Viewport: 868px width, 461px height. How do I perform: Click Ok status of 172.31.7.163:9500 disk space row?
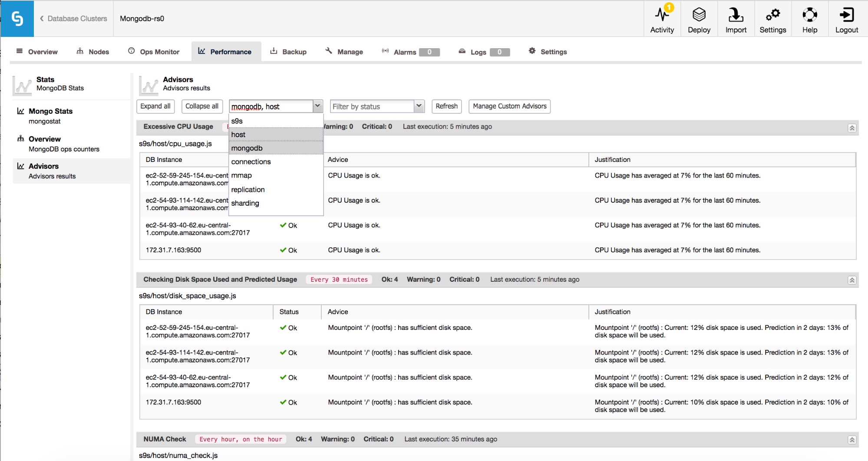[288, 402]
